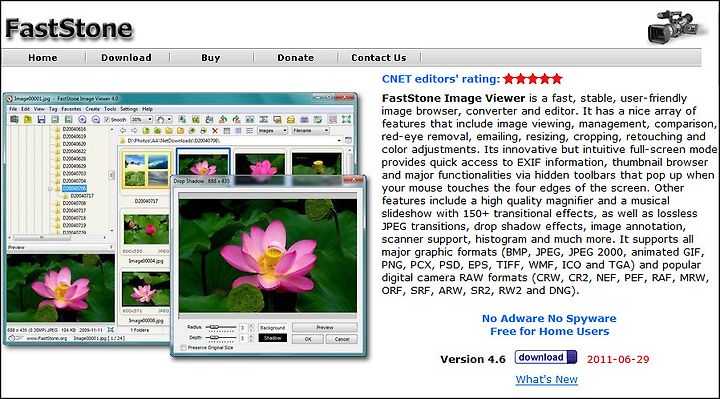The image size is (720, 399).
Task: Click the yellow open-folder toolbar icon
Action: point(28,119)
